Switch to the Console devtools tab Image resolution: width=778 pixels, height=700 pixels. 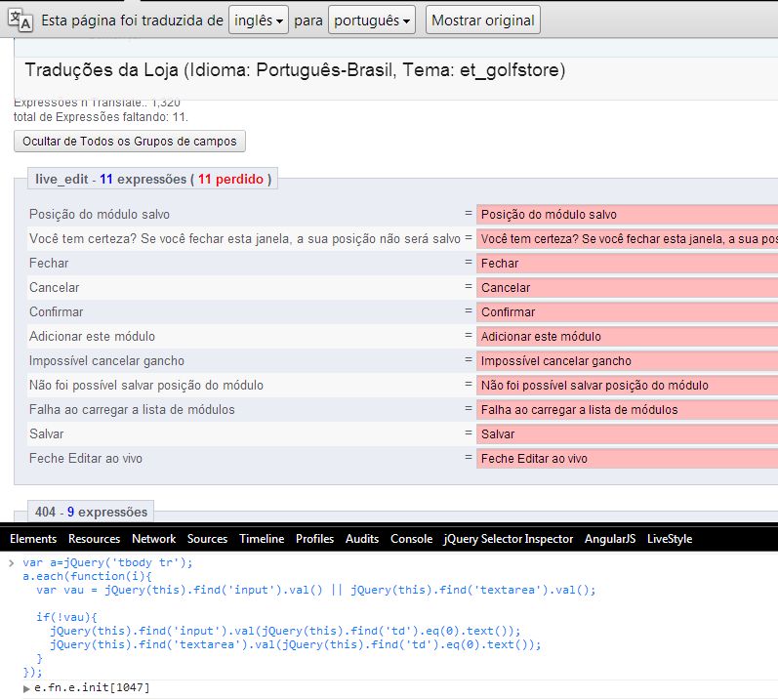pyautogui.click(x=411, y=539)
